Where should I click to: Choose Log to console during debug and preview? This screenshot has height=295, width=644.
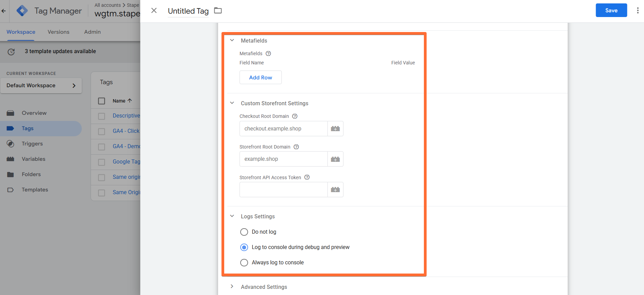pos(244,247)
